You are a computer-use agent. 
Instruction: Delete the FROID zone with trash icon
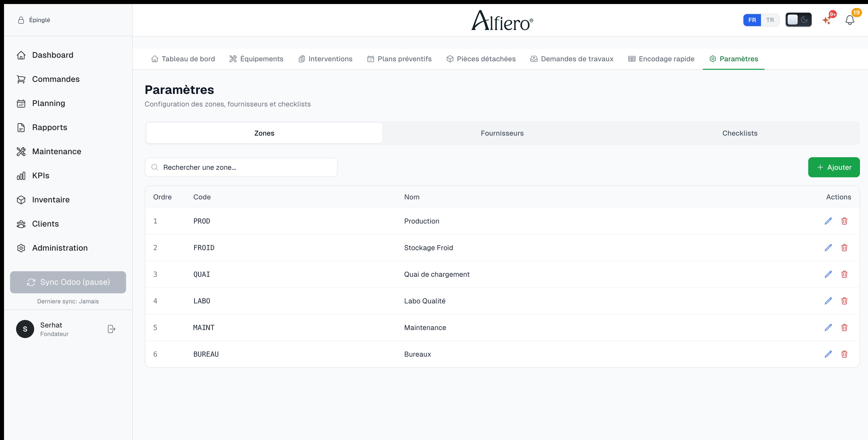[844, 248]
